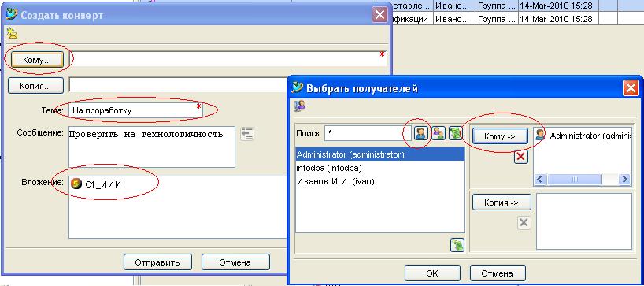Close the Создать конверт window

click(x=380, y=15)
